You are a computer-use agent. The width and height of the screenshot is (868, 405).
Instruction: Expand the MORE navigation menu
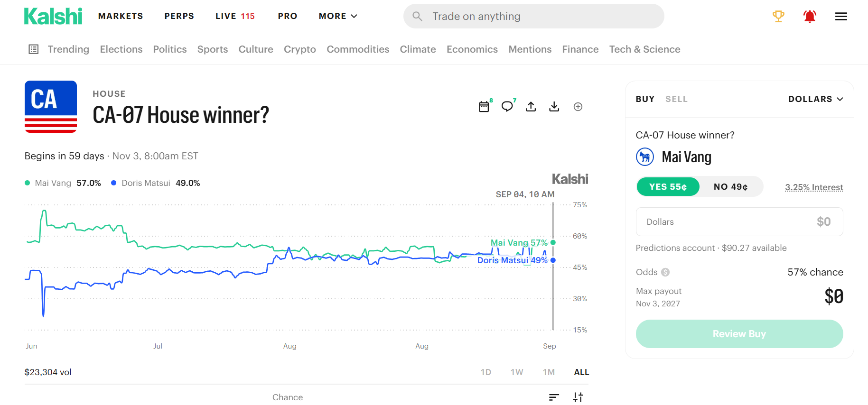pos(338,16)
